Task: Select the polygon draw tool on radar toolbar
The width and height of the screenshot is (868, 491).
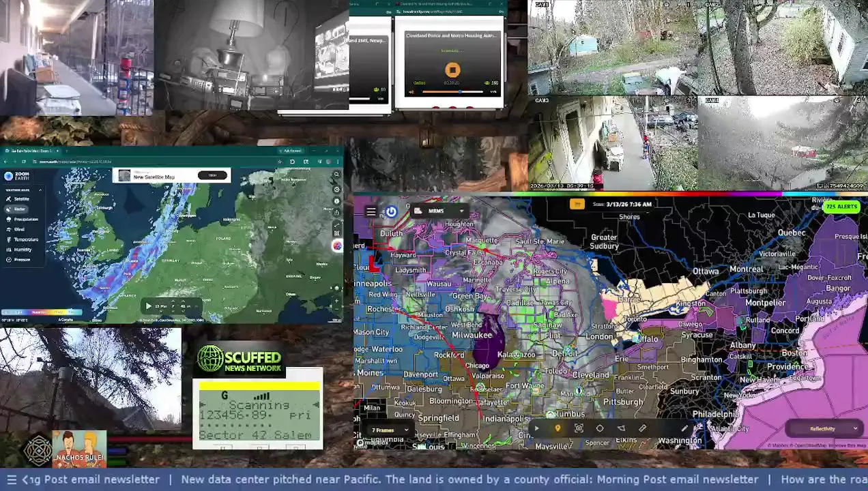Action: tap(621, 428)
